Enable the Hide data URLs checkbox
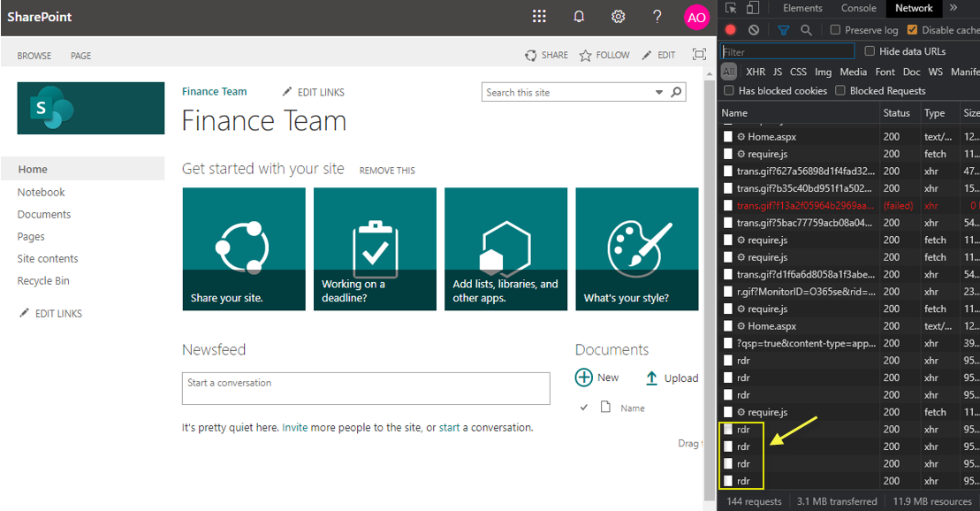 [870, 50]
